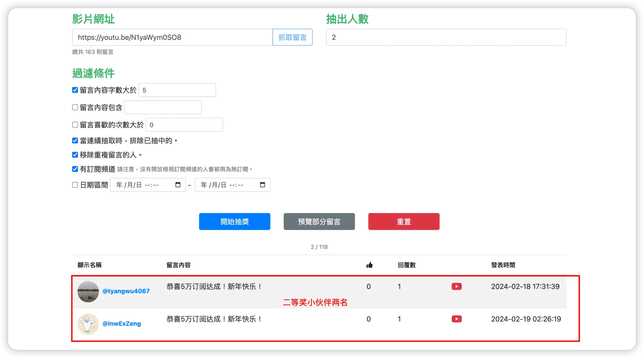The image size is (644, 358).
Task: Enable 留言喜歡的次數大於 checkbox
Action: (75, 125)
